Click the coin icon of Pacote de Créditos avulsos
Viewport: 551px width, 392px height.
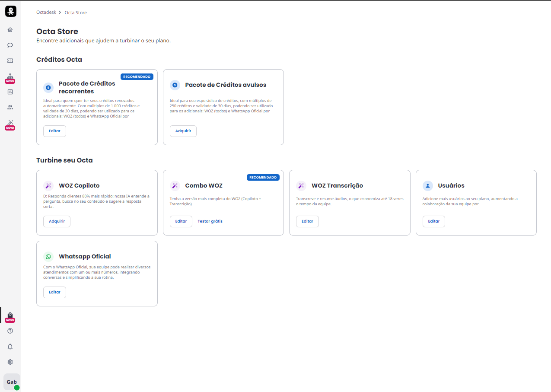[175, 85]
